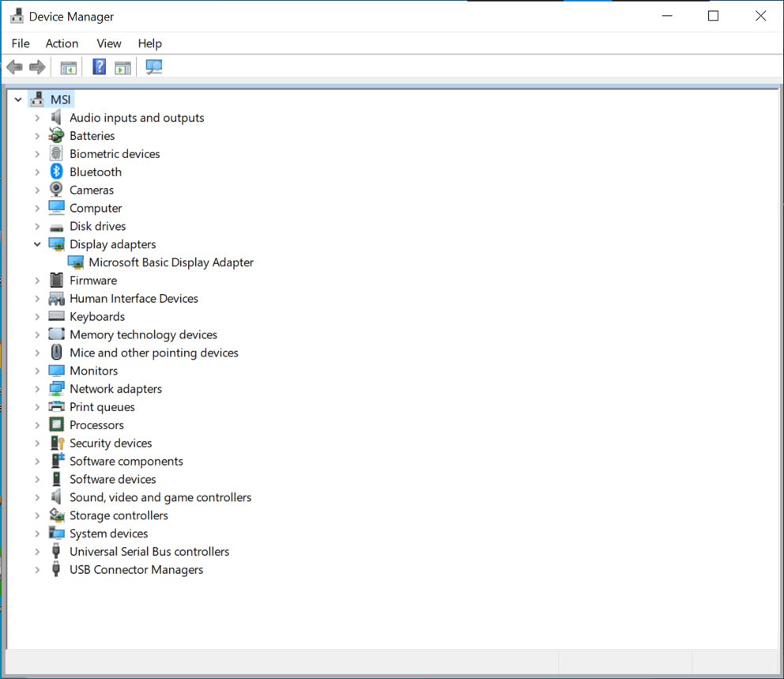Toggle the Show/Hide Console Tree icon
Image resolution: width=784 pixels, height=679 pixels.
pos(68,66)
